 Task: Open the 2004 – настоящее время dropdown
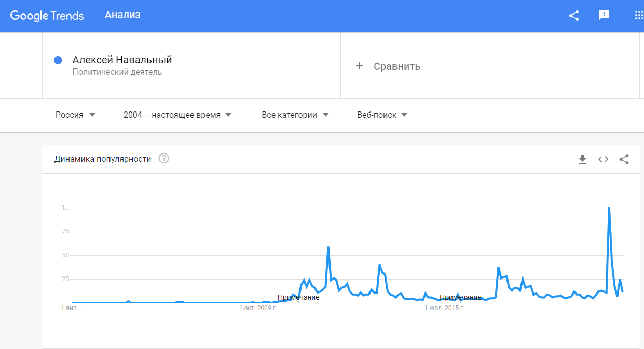point(177,115)
